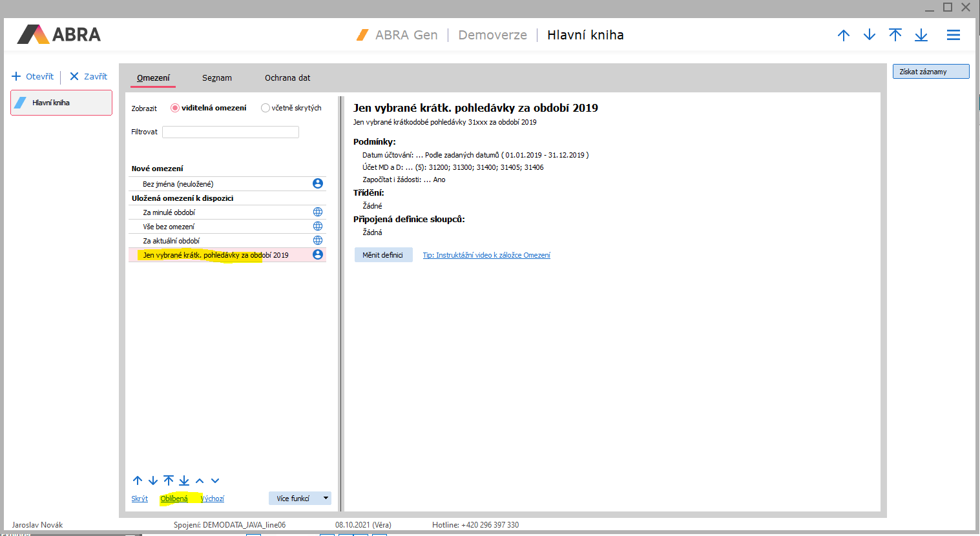Open the Instruktážní video k záložce Omezení link
The height and width of the screenshot is (536, 980).
coord(486,255)
